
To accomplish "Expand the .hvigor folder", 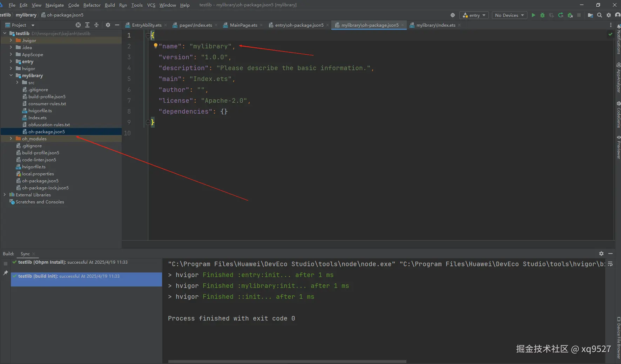I will pos(11,40).
